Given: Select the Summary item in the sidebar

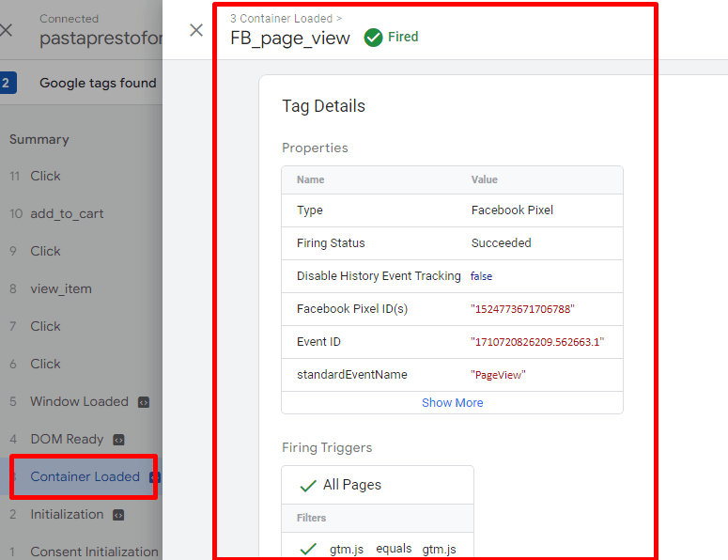Looking at the screenshot, I should [39, 139].
